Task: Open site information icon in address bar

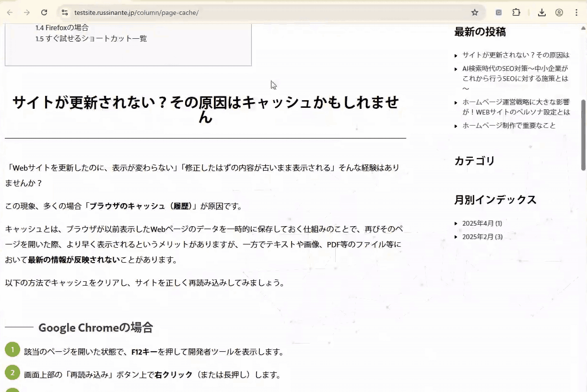Action: point(65,12)
